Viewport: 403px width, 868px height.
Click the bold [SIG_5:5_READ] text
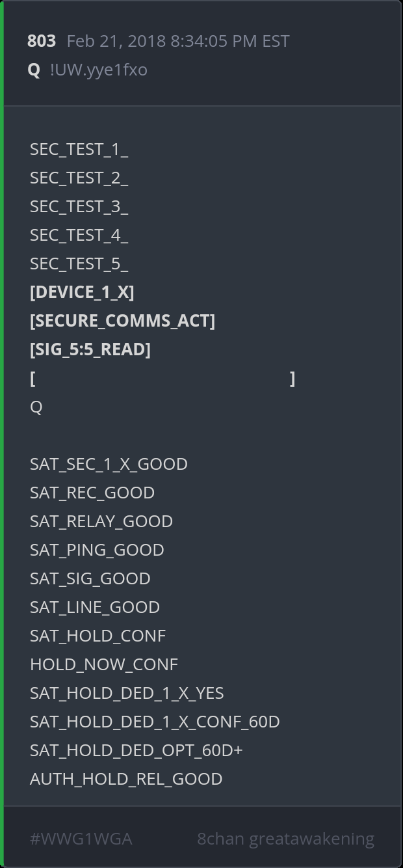click(90, 349)
